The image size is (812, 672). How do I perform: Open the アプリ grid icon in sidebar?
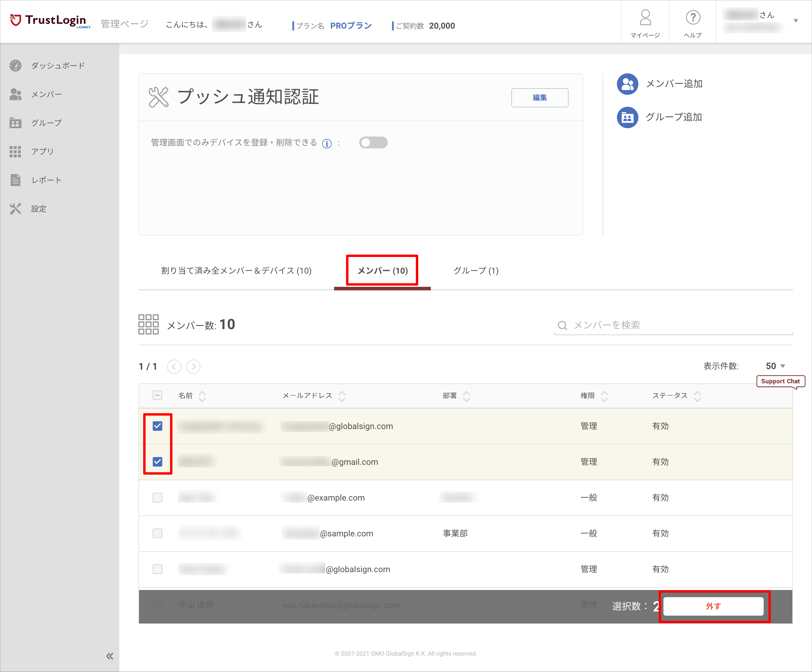tap(16, 151)
